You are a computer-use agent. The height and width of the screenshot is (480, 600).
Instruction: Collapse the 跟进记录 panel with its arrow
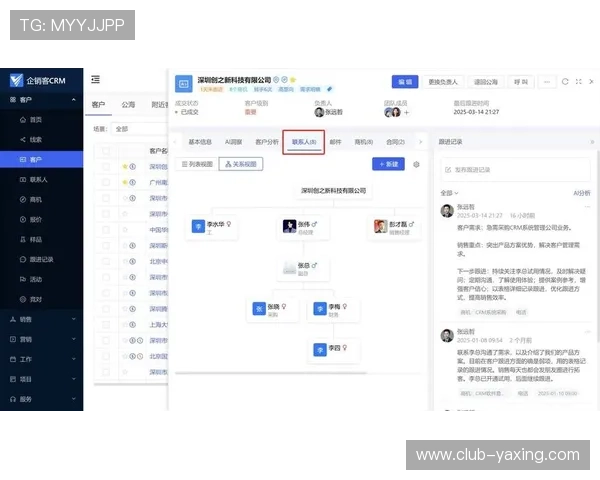coord(592,142)
